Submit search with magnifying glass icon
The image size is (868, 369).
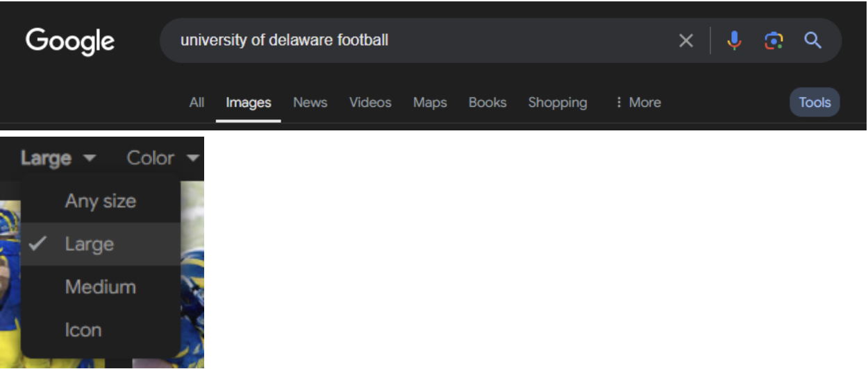pyautogui.click(x=813, y=41)
